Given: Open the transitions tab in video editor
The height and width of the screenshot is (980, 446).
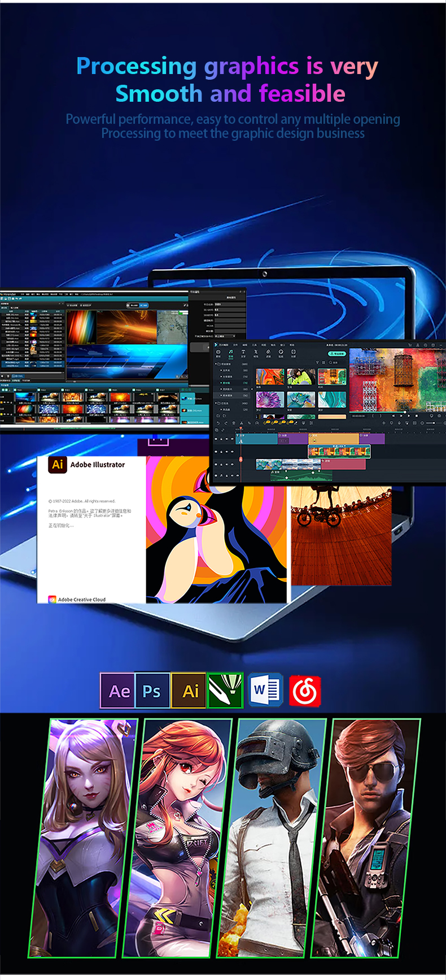Looking at the screenshot, I should point(256,354).
